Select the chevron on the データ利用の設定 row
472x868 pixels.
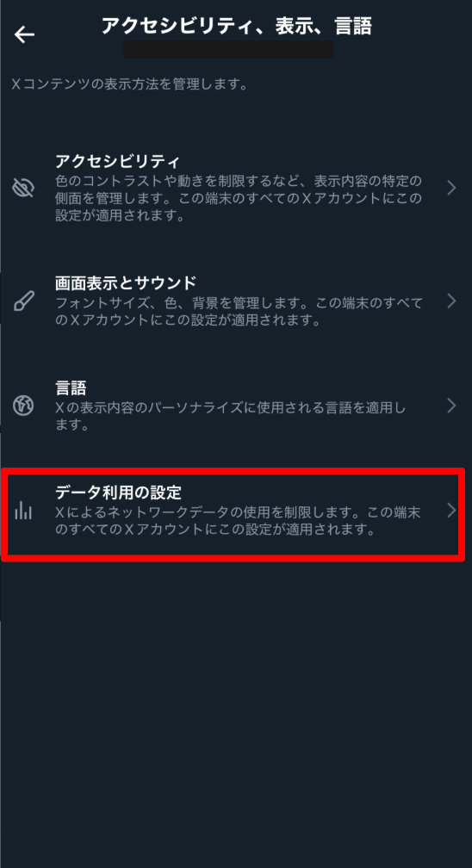pyautogui.click(x=451, y=510)
